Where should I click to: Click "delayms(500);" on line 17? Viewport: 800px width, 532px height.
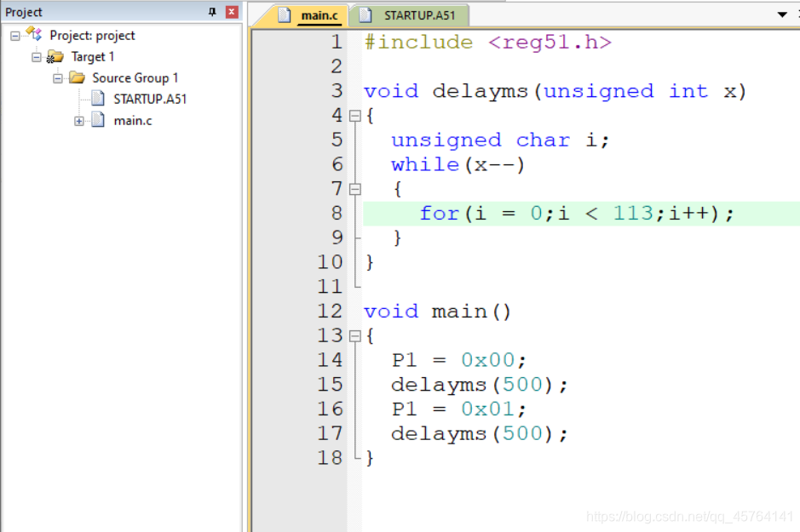pyautogui.click(x=479, y=433)
